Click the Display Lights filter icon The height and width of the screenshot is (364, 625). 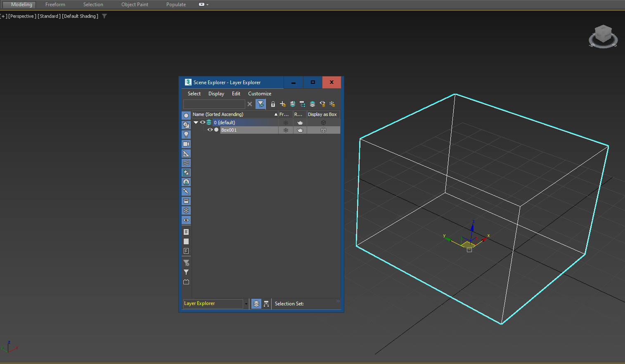(186, 134)
